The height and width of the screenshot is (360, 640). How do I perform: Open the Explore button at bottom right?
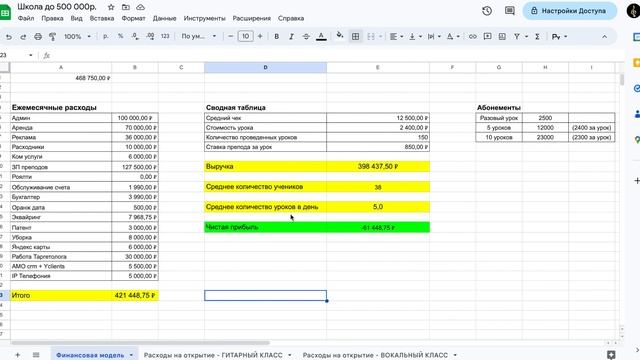click(611, 355)
